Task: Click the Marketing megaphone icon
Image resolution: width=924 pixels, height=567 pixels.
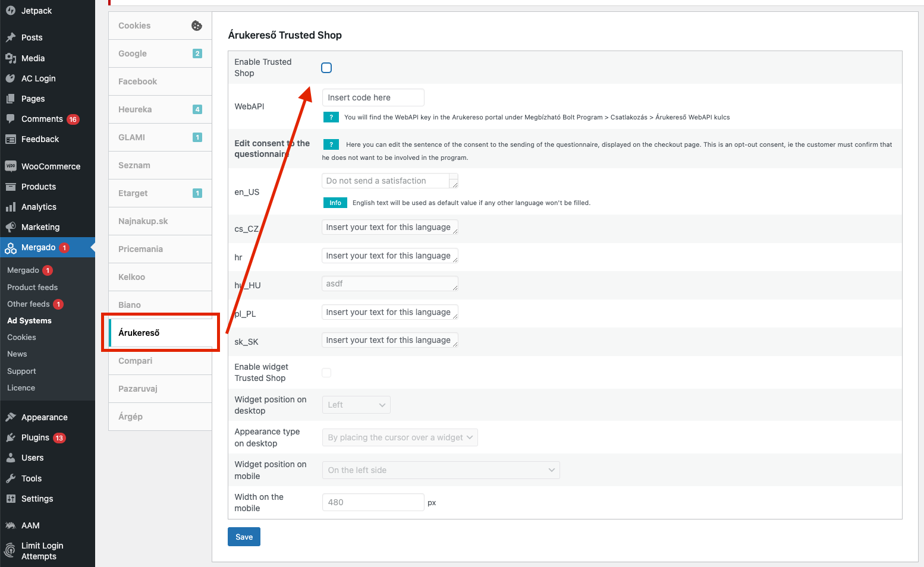Action: point(11,227)
